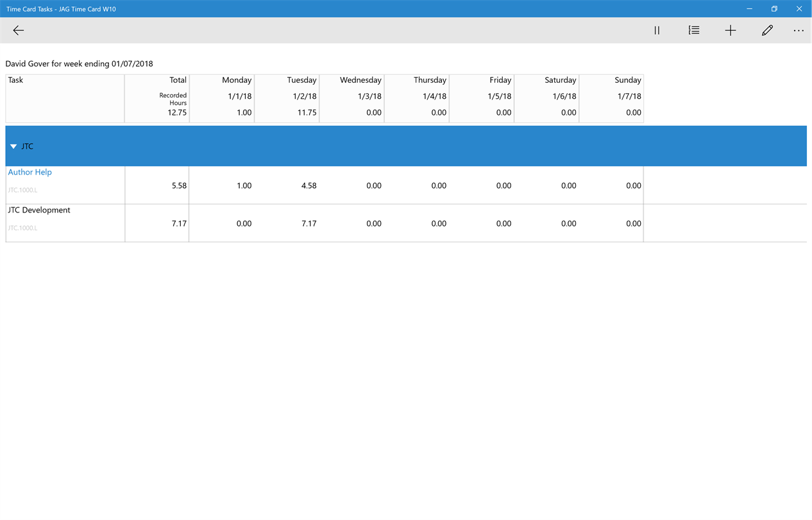
Task: Collapse the JTC group triangle
Action: 13,146
